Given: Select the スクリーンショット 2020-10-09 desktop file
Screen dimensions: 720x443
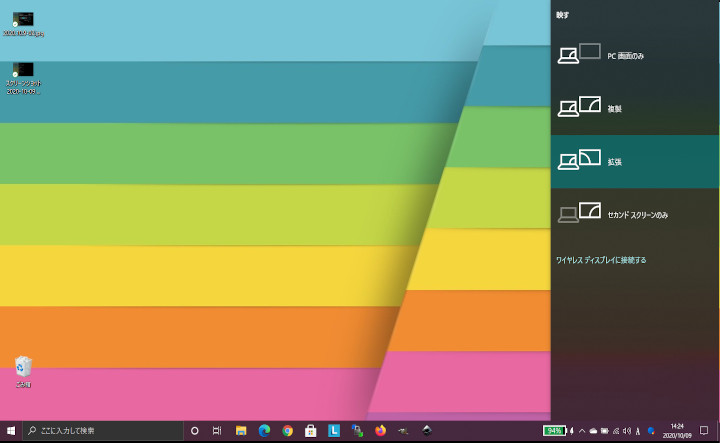Looking at the screenshot, I should (23, 79).
